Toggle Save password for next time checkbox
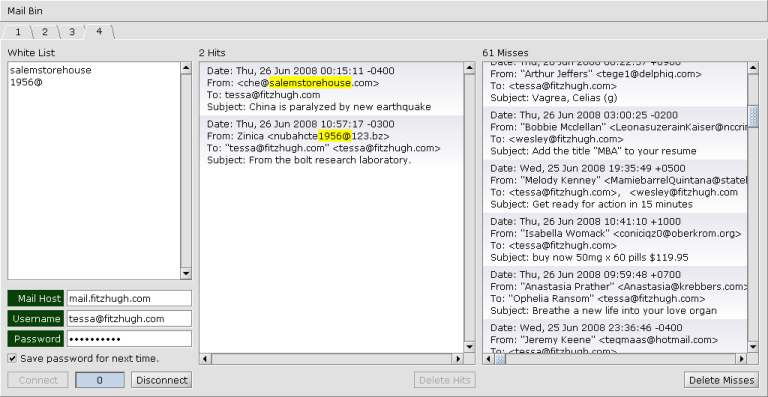The image size is (768, 397). point(12,359)
